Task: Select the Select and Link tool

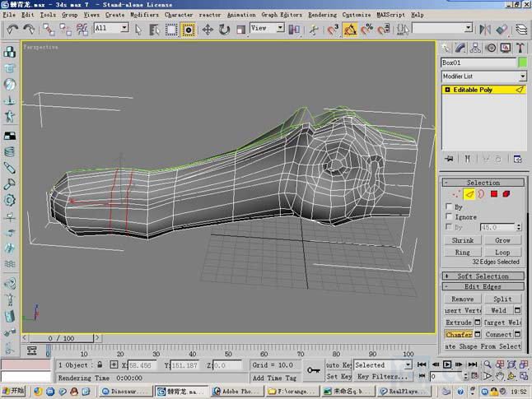Action: (x=49, y=30)
